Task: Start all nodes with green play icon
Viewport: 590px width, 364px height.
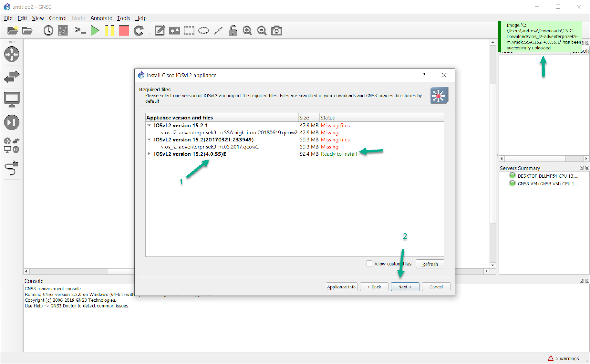Action: pyautogui.click(x=95, y=31)
